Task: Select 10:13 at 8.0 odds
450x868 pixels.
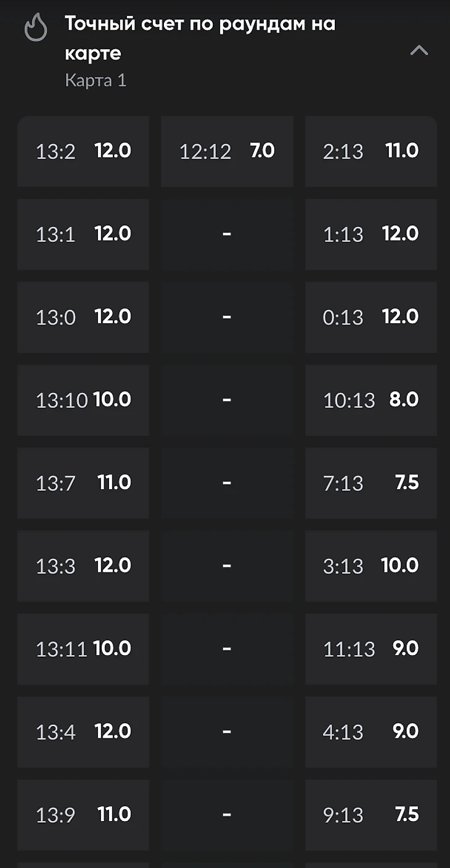Action: coord(370,400)
